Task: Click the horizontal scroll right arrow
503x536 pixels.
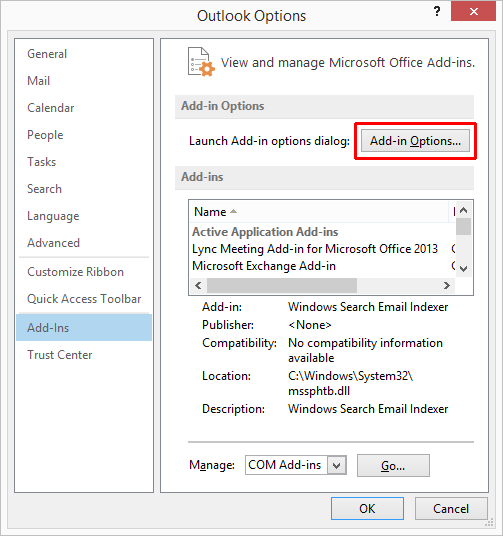Action: click(447, 285)
